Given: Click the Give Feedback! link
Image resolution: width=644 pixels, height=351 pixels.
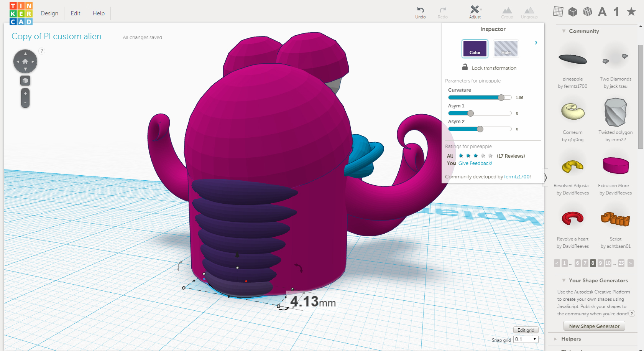Looking at the screenshot, I should coord(475,163).
